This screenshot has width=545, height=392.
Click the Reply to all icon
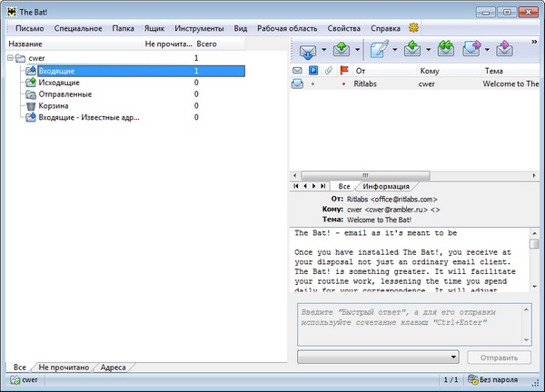(x=445, y=49)
